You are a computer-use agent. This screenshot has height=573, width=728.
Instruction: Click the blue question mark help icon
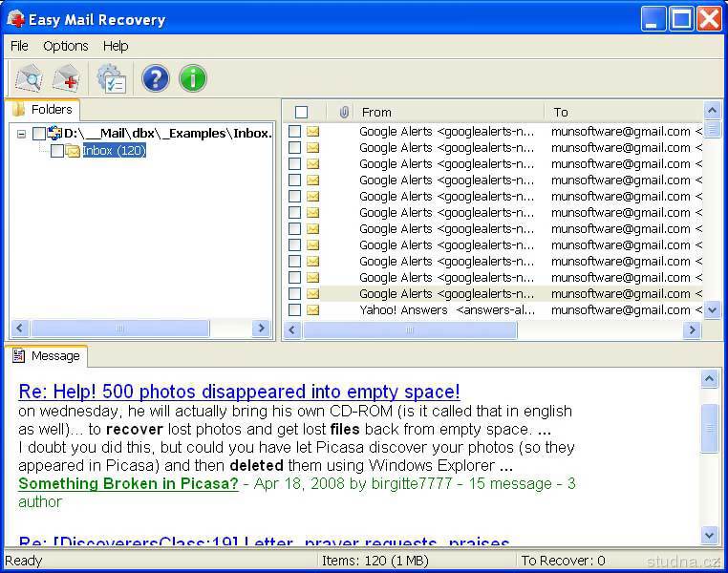[155, 78]
